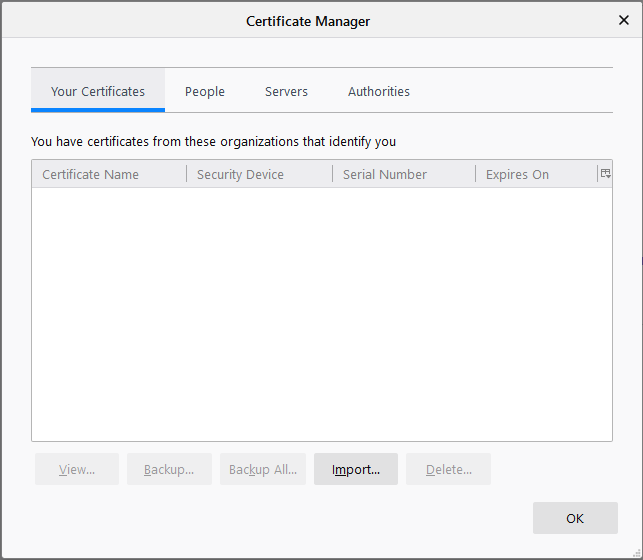Open the column picker icon in table header
This screenshot has width=643, height=560.
pos(605,174)
